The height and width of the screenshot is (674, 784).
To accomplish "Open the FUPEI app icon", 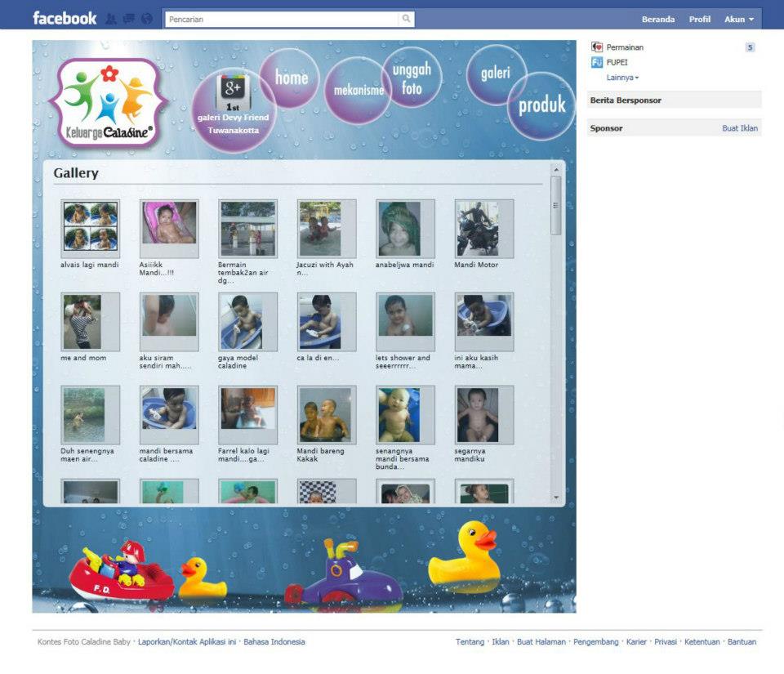I will coord(596,62).
